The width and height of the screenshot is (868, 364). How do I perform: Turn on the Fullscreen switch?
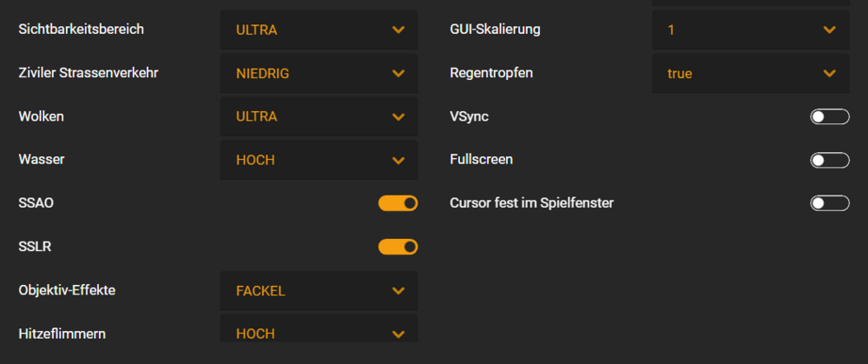829,160
